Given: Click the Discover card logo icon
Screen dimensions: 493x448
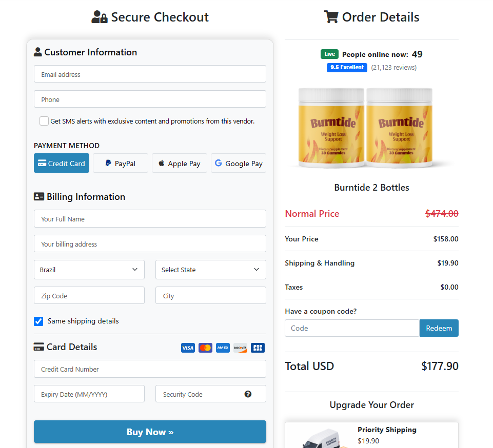Looking at the screenshot, I should coord(240,348).
